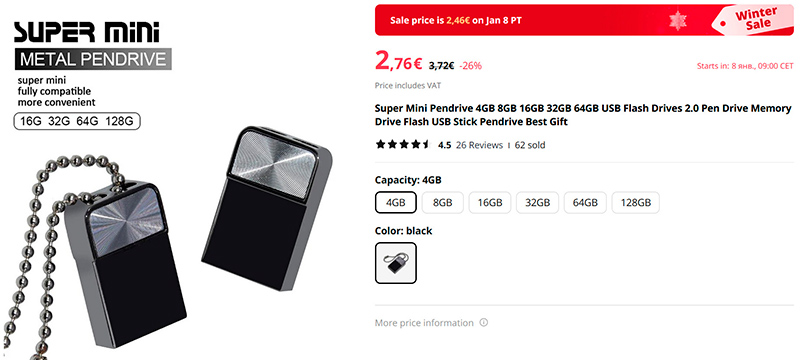The height and width of the screenshot is (360, 800).
Task: Select the 4GB capacity option
Action: click(x=395, y=202)
